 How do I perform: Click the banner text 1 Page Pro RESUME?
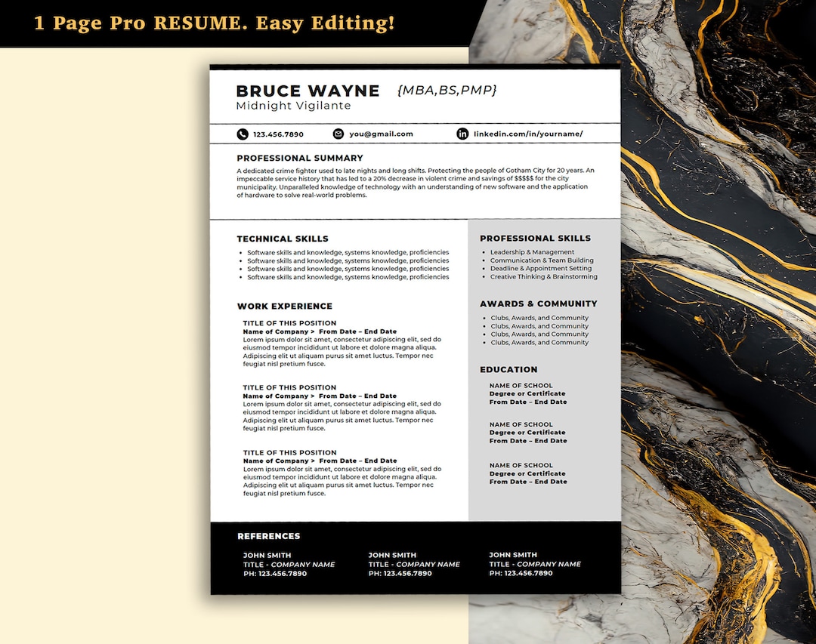pos(141,23)
